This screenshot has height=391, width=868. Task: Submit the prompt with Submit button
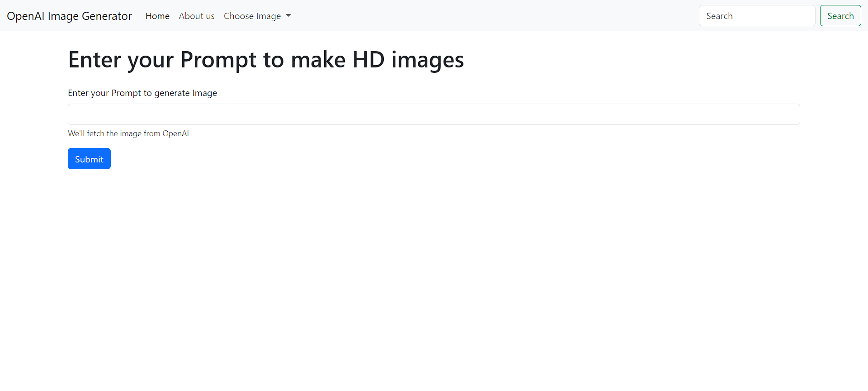89,159
